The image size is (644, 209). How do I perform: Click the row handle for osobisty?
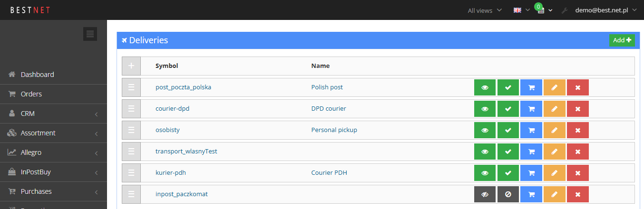pyautogui.click(x=131, y=130)
